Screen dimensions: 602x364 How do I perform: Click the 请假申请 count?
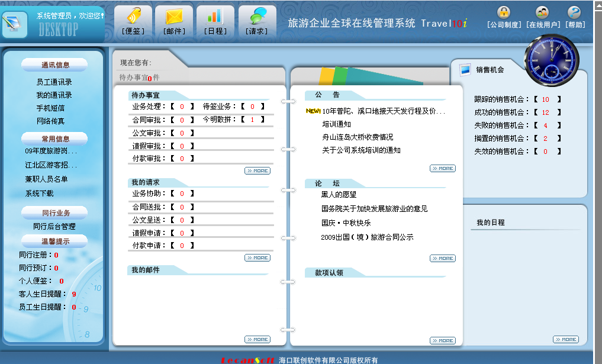182,233
